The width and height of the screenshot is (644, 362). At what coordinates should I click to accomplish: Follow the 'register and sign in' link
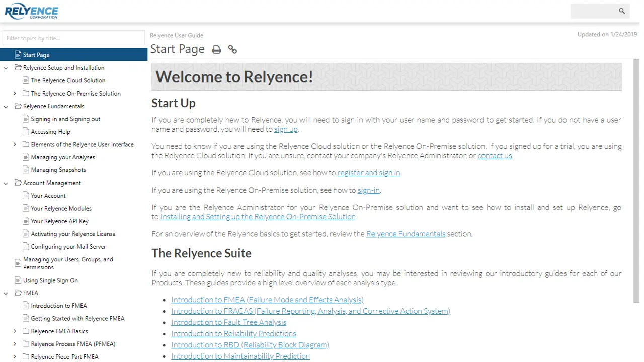click(x=368, y=173)
